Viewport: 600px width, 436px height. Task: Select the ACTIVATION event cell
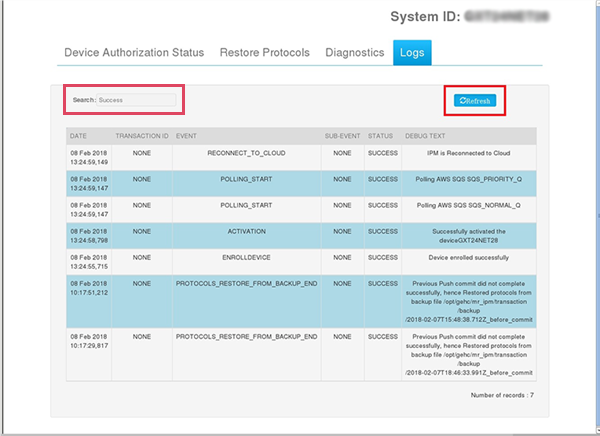[x=246, y=232]
